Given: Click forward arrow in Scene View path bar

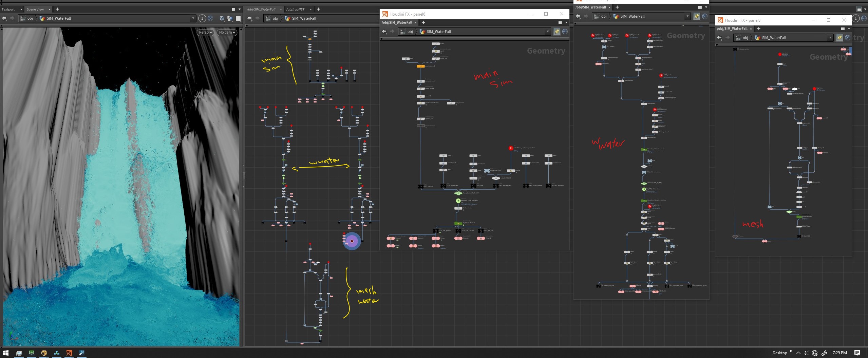Looking at the screenshot, I should (12, 18).
